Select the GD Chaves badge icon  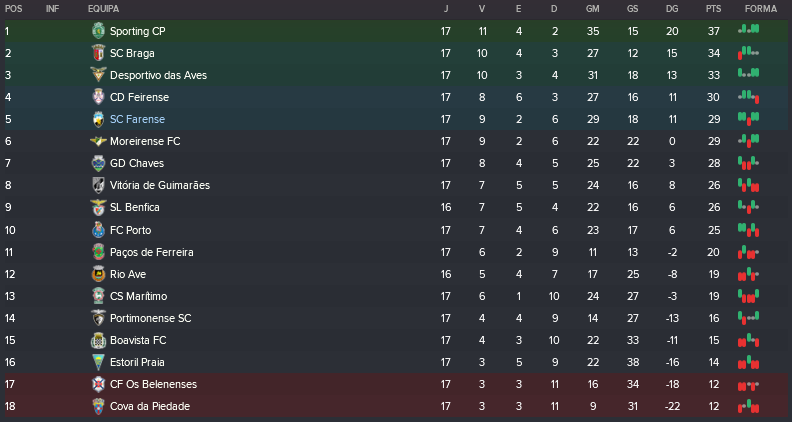pos(98,163)
